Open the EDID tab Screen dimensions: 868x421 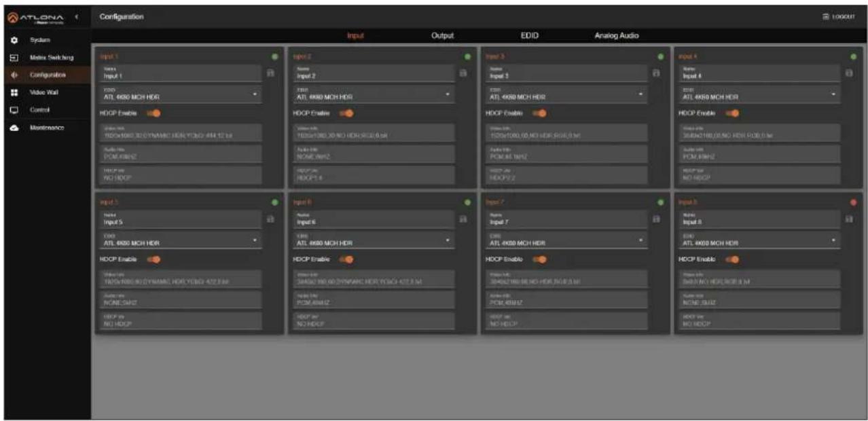point(529,36)
